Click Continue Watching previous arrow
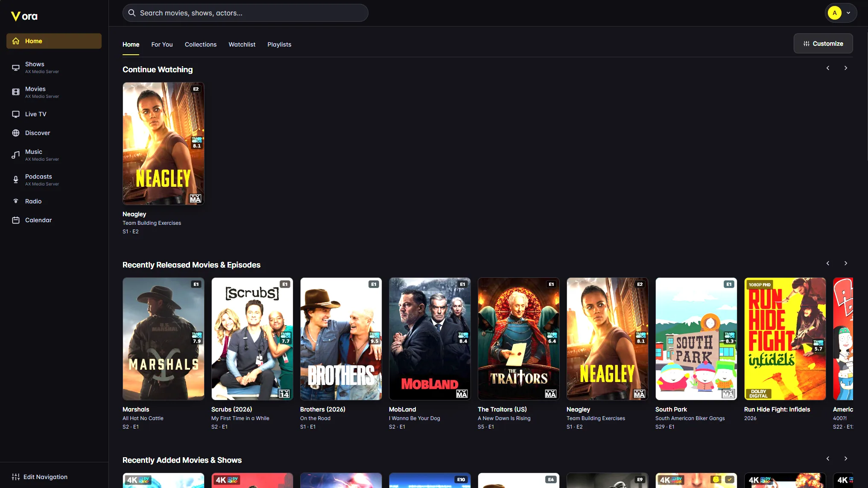Screen dimensions: 868x488 point(828,68)
